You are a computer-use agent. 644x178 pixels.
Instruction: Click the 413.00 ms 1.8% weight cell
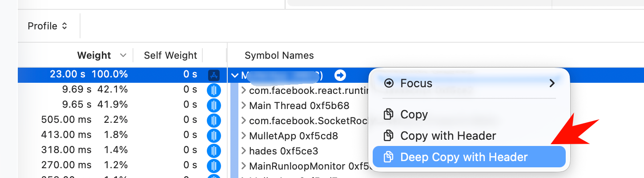pyautogui.click(x=85, y=135)
